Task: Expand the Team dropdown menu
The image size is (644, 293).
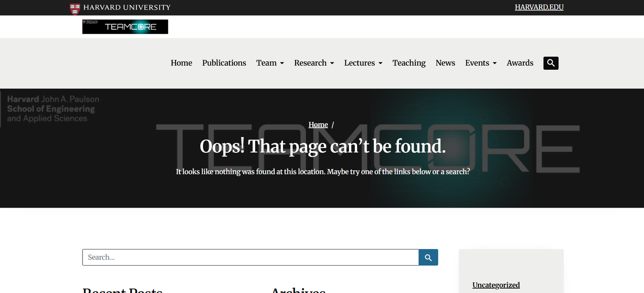Action: pos(270,63)
